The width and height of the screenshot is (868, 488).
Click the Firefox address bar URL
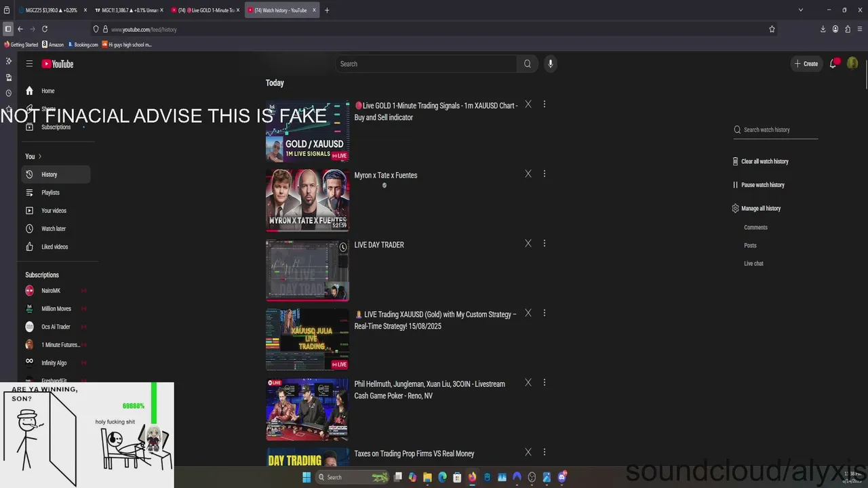pos(144,30)
